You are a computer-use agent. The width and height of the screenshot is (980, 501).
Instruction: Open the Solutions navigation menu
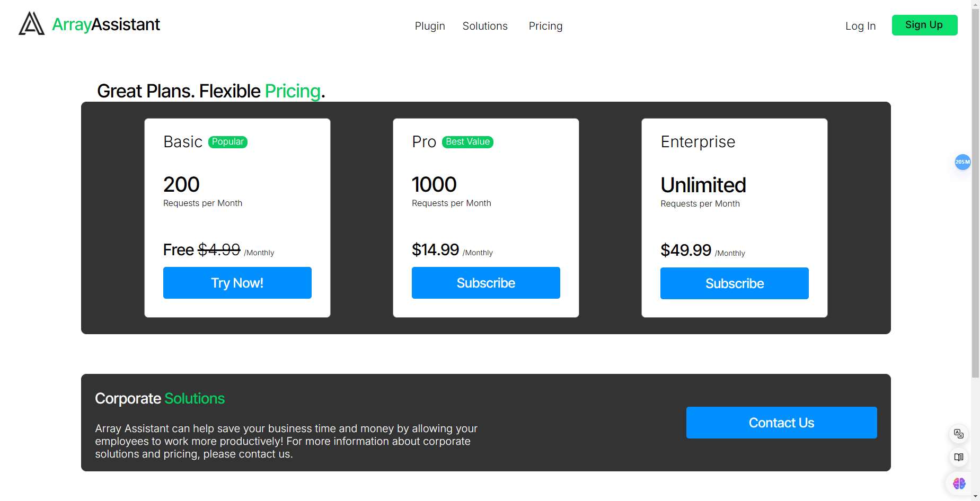click(485, 26)
